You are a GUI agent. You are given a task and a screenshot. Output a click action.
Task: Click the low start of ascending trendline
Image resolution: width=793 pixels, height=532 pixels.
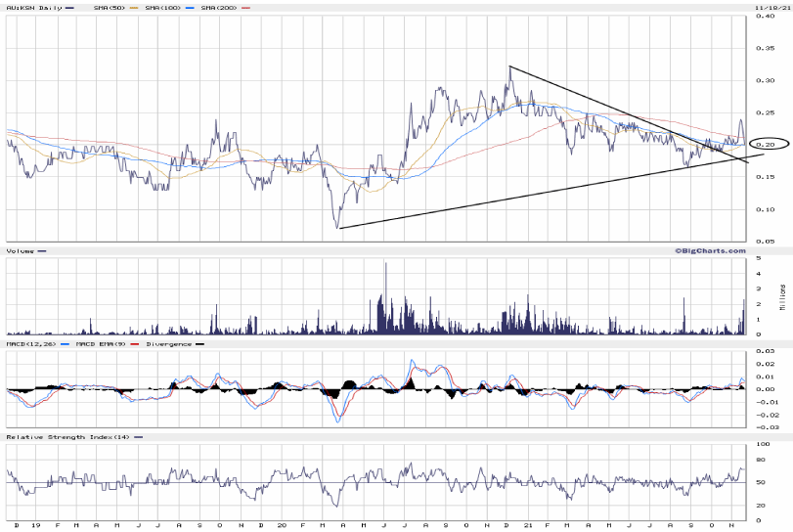(338, 228)
